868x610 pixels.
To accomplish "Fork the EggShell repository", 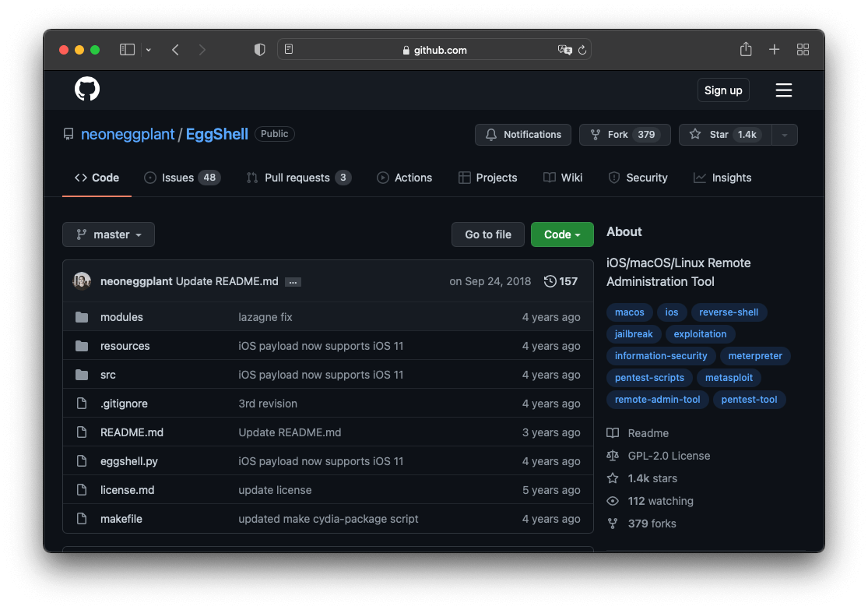I will [624, 135].
